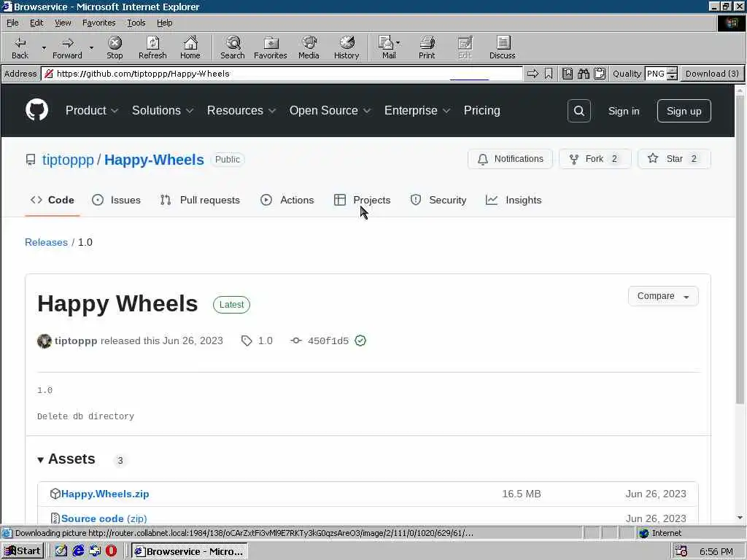Open the View menu

coord(63,23)
